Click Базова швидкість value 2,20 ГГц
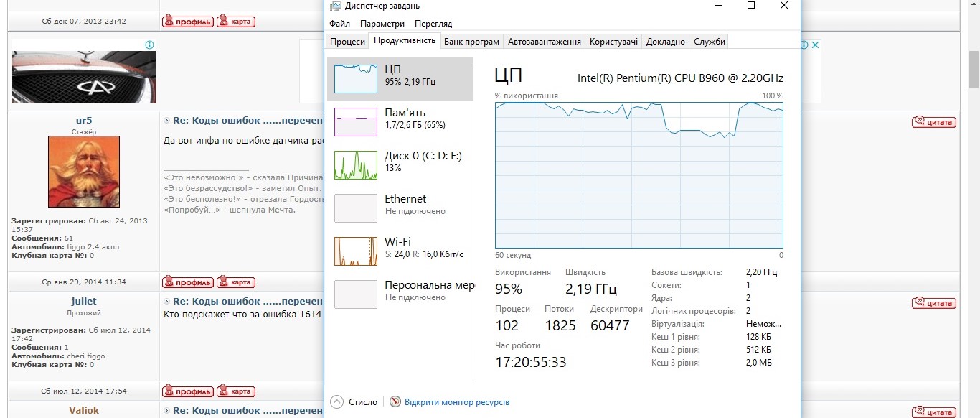Screen dimensions: 980x418 761,272
